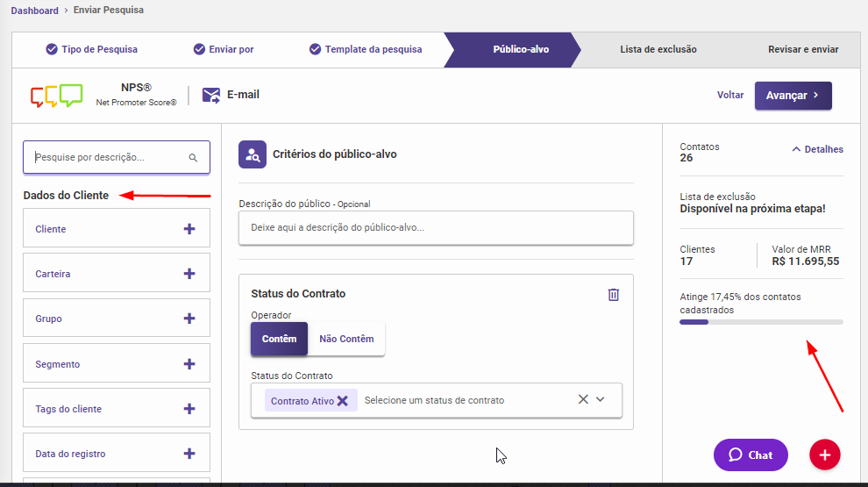Screen dimensions: 868x487
Task: Open the Revisar e enviar step
Action: [803, 49]
